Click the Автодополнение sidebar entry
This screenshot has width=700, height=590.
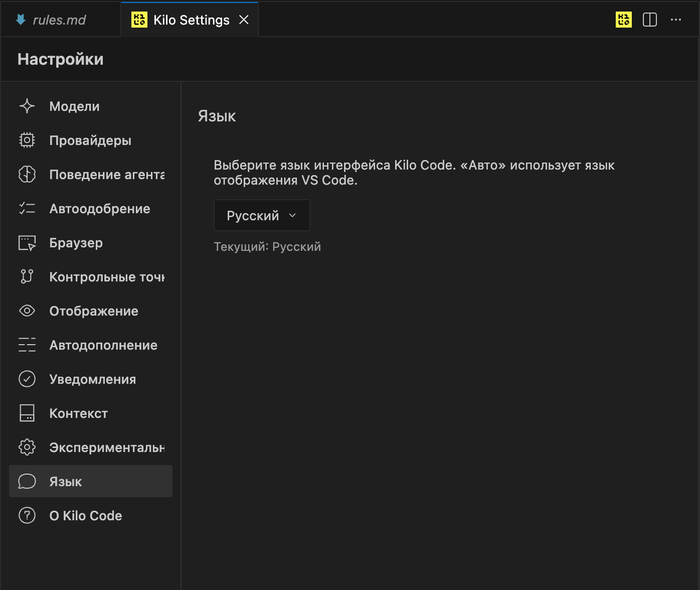(x=103, y=345)
